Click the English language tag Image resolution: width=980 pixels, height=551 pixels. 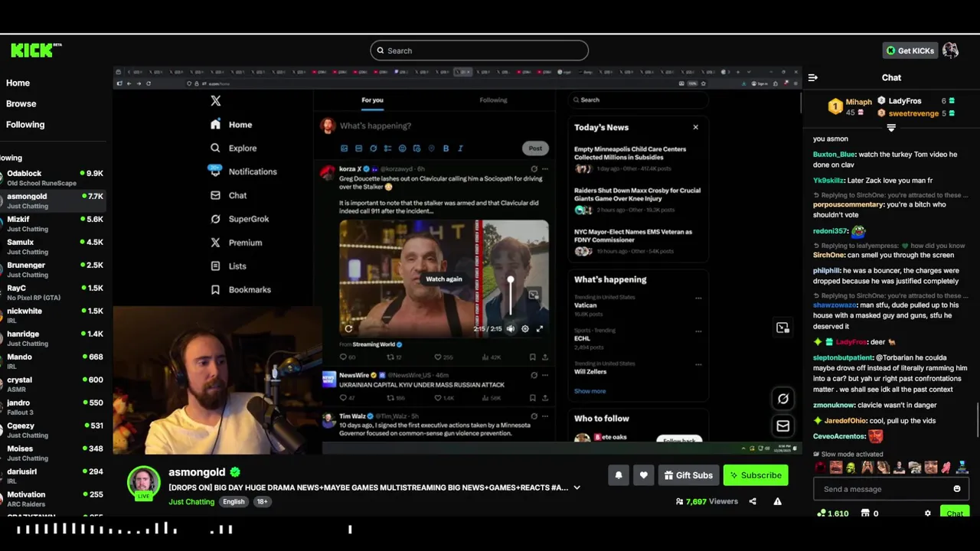point(234,502)
